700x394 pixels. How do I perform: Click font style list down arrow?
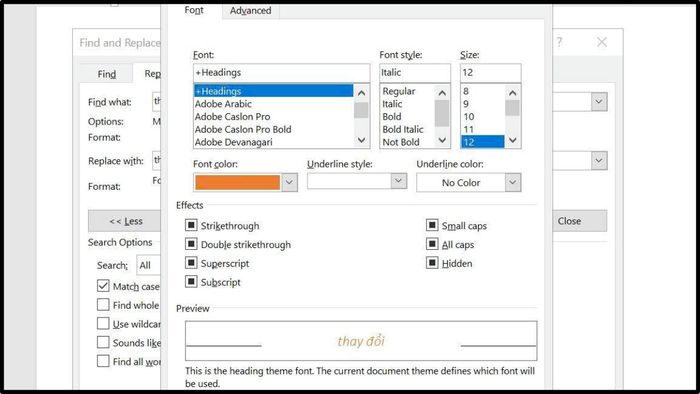[x=442, y=140]
